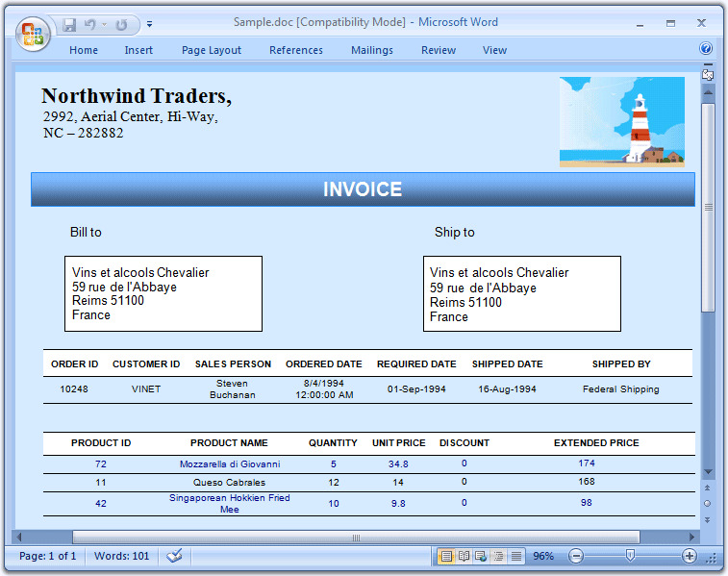
Task: Open the Select Browse Object button
Action: (707, 504)
